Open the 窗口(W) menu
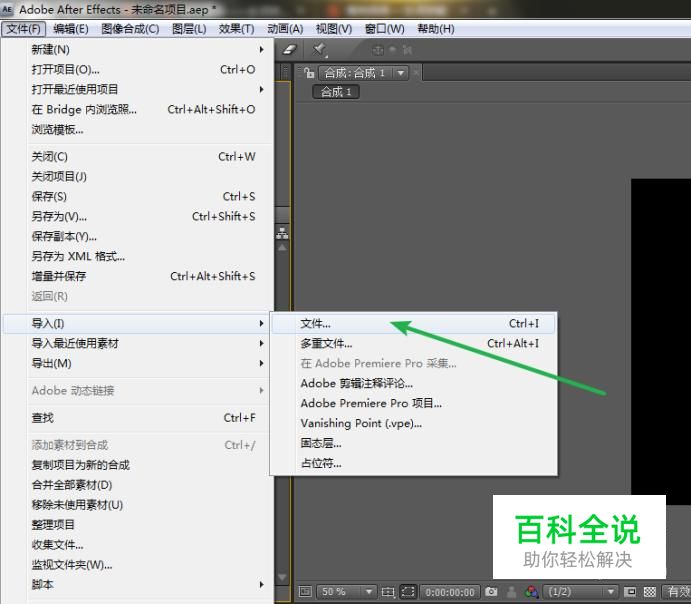The image size is (691, 604). point(384,29)
